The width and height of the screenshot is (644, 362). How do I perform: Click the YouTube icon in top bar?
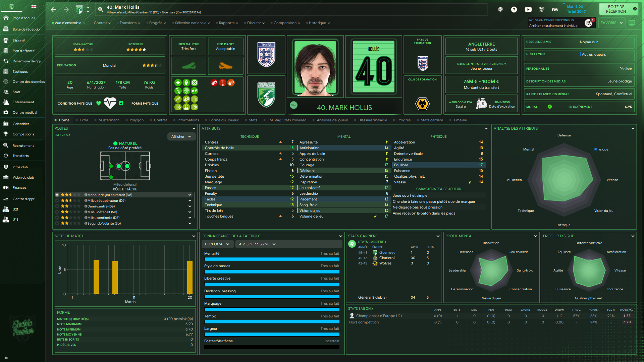tap(528, 10)
